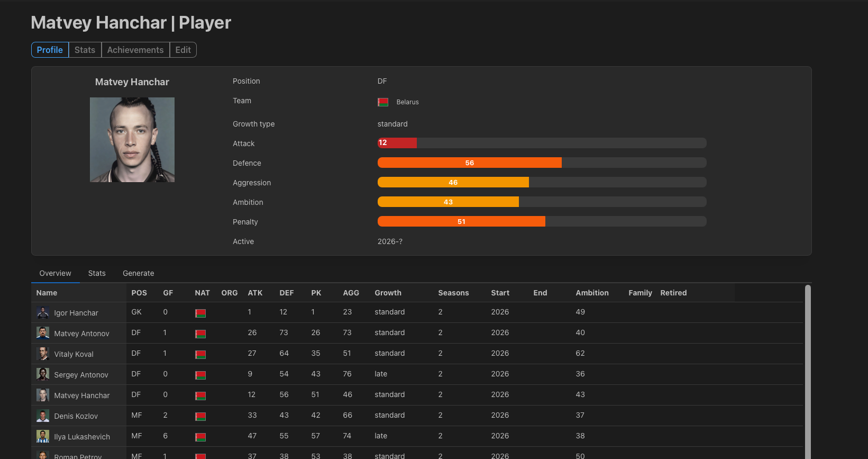The image size is (868, 459).
Task: Open the Stats tab at the page top
Action: tap(85, 50)
